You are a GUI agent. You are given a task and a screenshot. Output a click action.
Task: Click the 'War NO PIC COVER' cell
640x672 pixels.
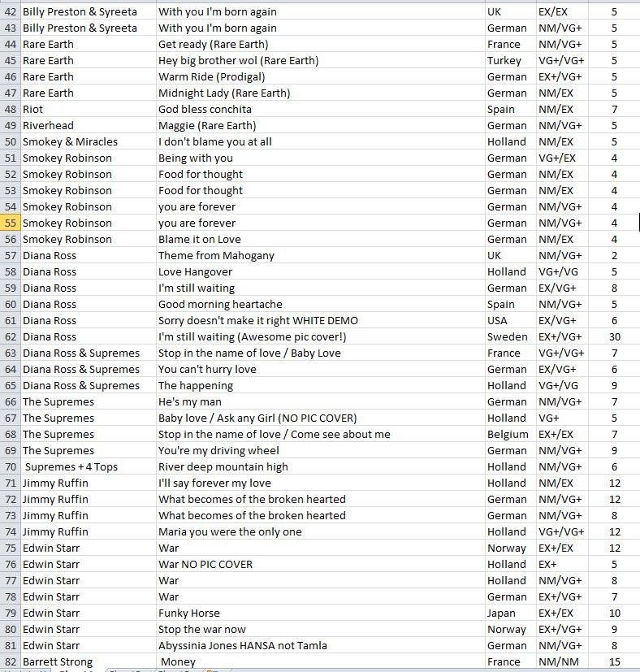[321, 565]
